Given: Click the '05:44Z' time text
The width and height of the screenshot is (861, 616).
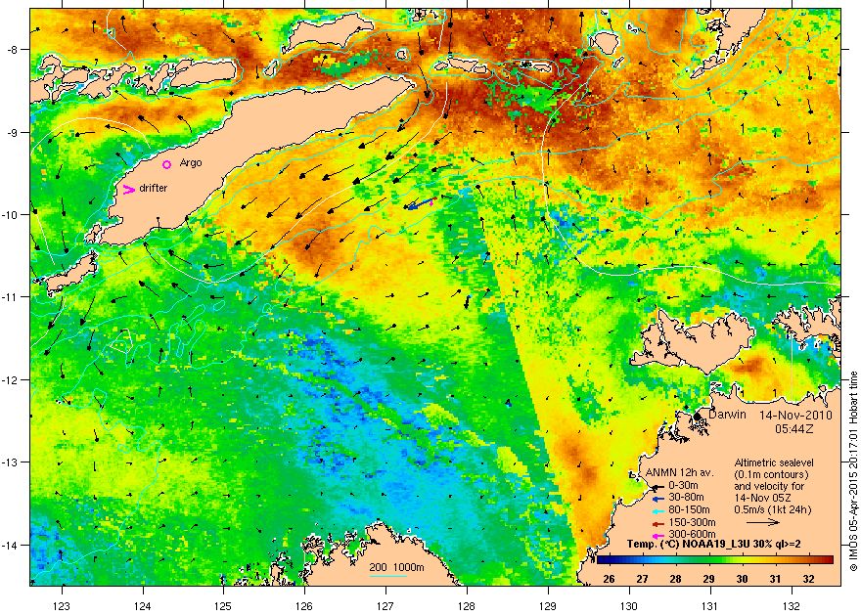Looking at the screenshot, I should click(794, 428).
